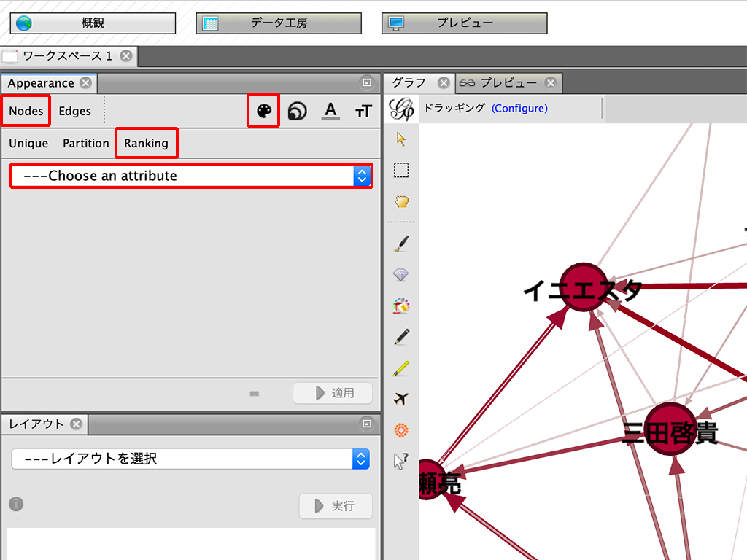
Task: Click the yellow edge pencil tool
Action: tap(400, 368)
